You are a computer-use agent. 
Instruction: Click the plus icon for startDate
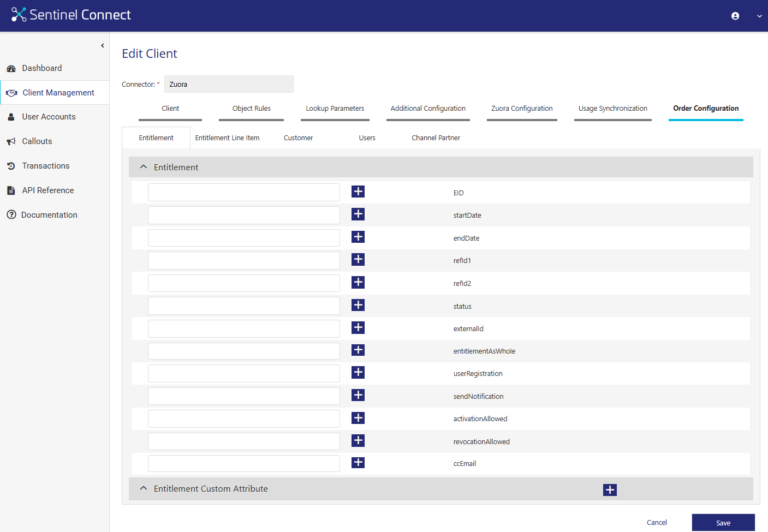coord(358,214)
